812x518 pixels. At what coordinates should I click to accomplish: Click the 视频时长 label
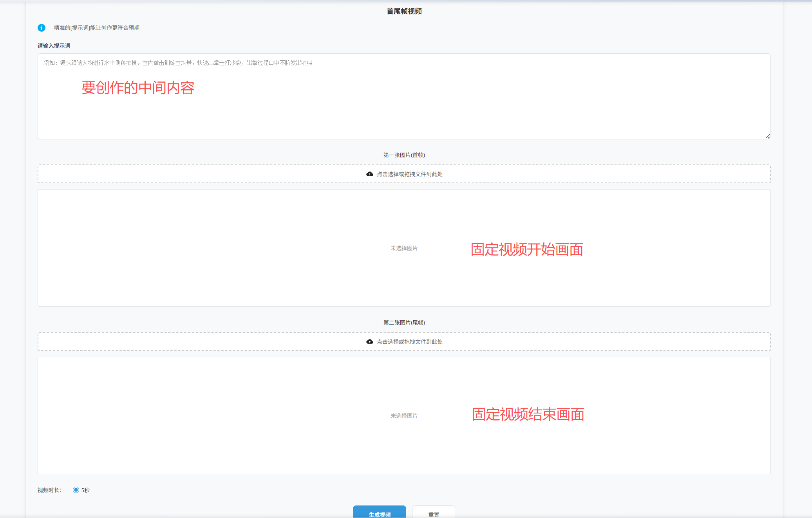point(50,490)
